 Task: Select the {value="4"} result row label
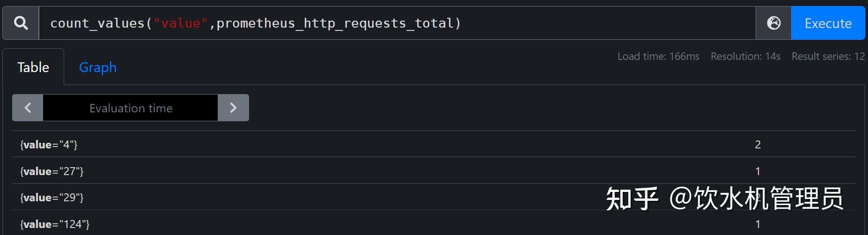49,145
